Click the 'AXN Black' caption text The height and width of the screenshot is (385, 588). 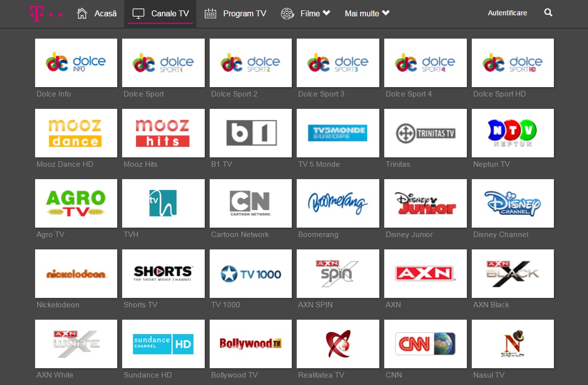click(x=491, y=305)
